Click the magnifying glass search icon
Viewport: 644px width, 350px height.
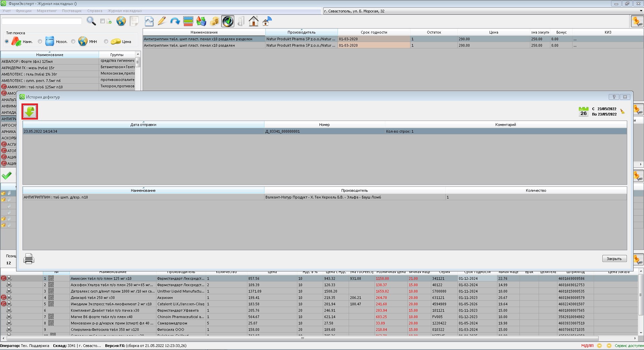(91, 21)
